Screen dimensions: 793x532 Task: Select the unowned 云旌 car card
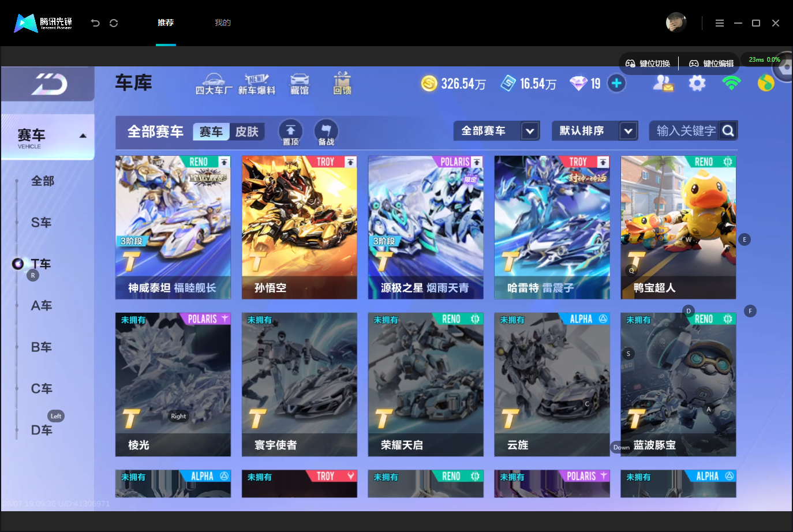tap(552, 385)
